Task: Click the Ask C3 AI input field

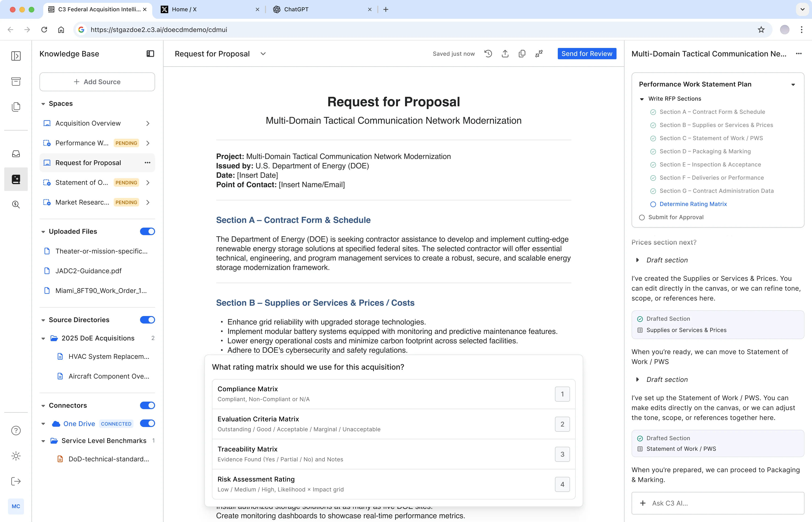Action: 718,503
